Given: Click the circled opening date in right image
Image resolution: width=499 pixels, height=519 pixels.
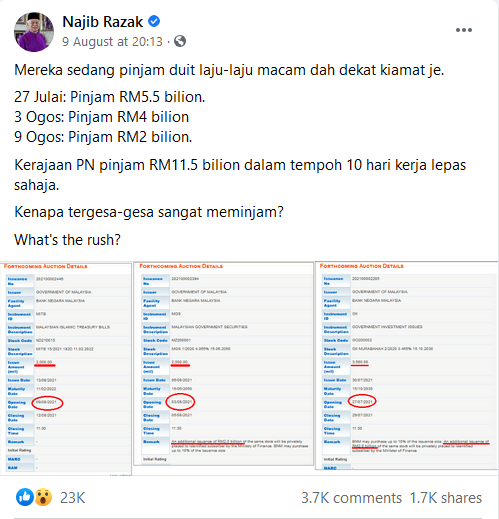Looking at the screenshot, I should pos(362,401).
